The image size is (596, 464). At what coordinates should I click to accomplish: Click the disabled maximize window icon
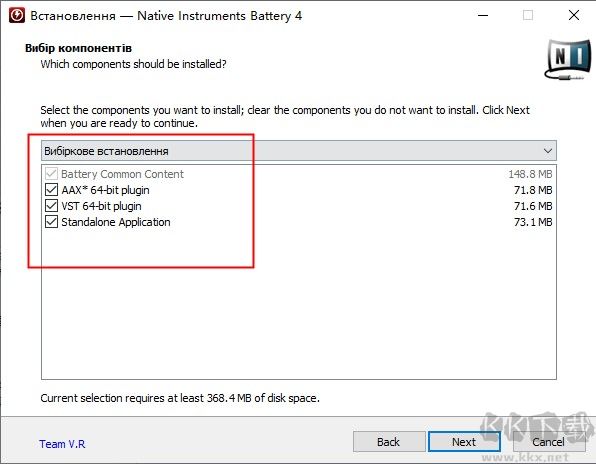[x=528, y=16]
